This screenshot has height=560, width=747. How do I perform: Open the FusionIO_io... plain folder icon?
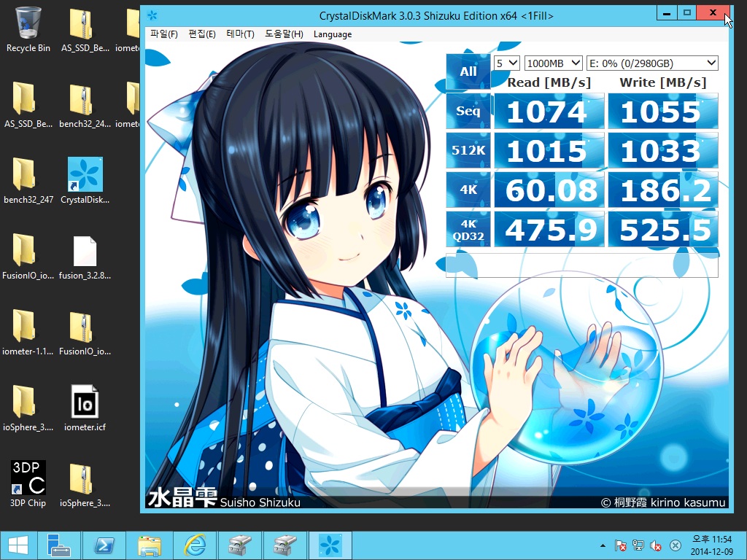tap(28, 256)
